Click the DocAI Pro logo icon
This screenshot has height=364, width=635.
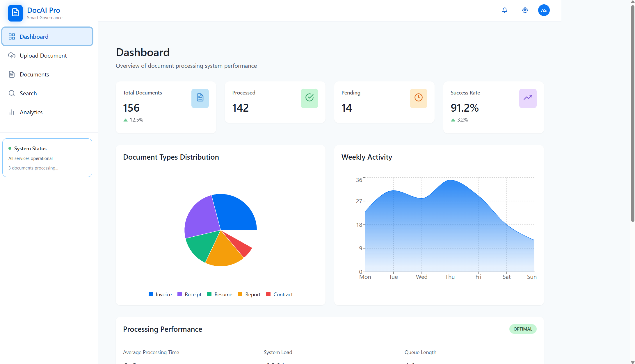tap(15, 13)
